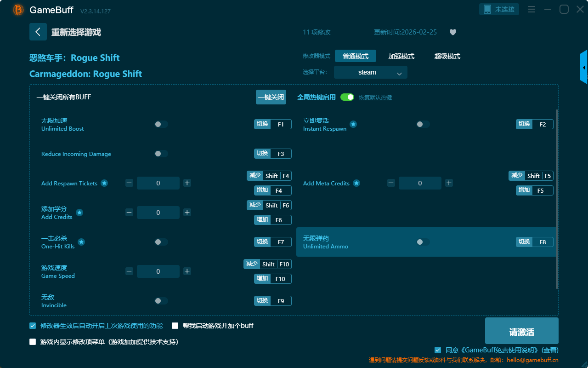Switch to 加强模式 tab
This screenshot has width=588, height=368.
pyautogui.click(x=401, y=56)
